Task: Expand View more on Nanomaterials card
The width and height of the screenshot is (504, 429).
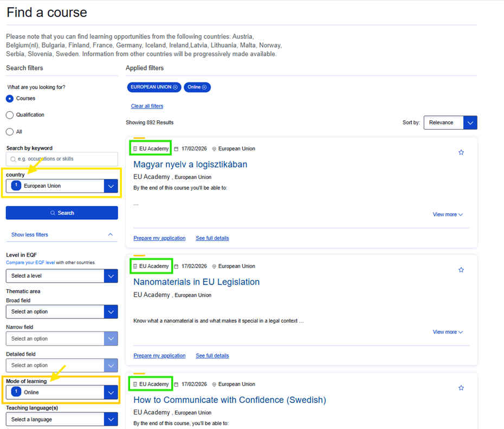Action: pyautogui.click(x=448, y=332)
